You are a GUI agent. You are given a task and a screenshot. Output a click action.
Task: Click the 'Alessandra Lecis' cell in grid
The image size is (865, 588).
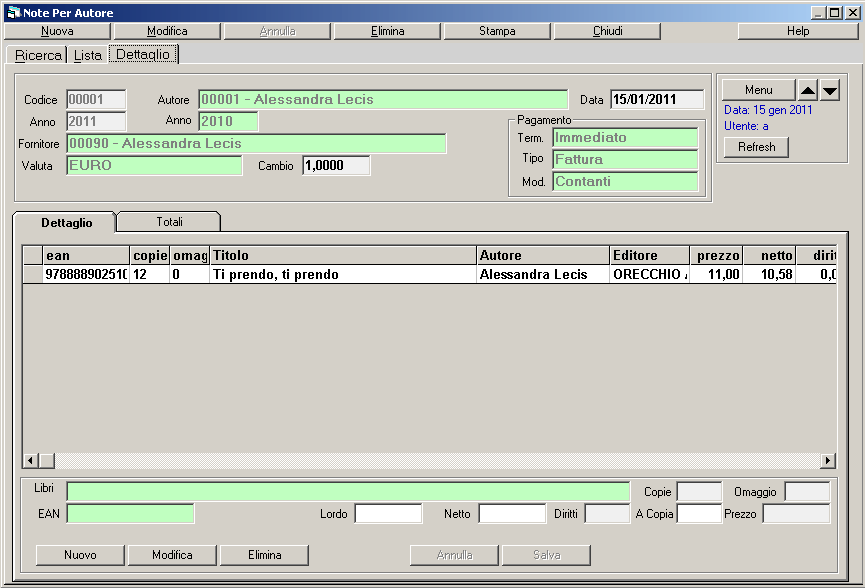[x=543, y=274]
